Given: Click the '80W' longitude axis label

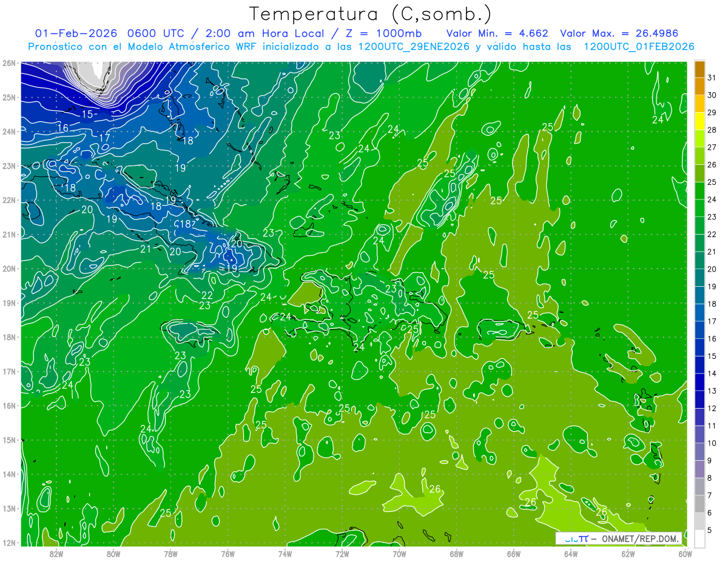Looking at the screenshot, I should pyautogui.click(x=113, y=553).
